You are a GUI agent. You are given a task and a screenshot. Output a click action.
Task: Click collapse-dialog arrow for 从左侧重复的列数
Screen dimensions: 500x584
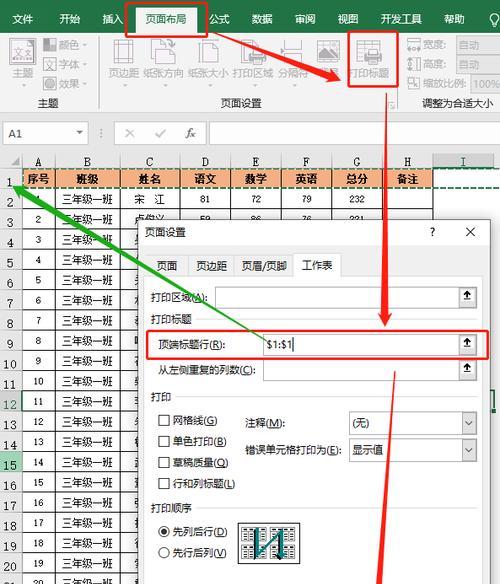[467, 370]
